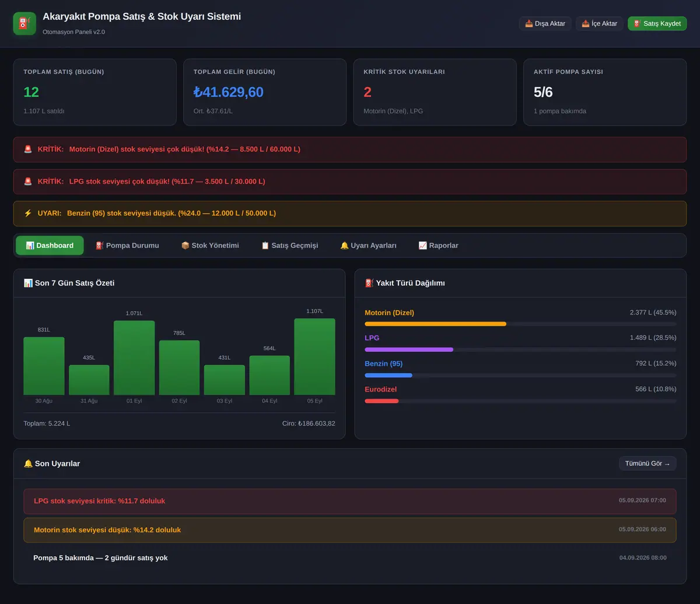The height and width of the screenshot is (604, 700).
Task: Open the Toplam Gelir (Bugün) card
Action: 265,92
